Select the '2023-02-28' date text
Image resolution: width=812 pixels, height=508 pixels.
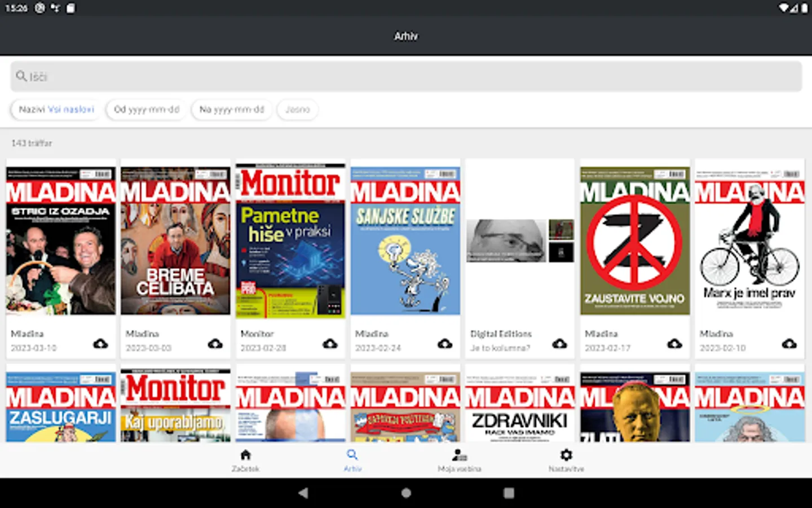pos(263,348)
